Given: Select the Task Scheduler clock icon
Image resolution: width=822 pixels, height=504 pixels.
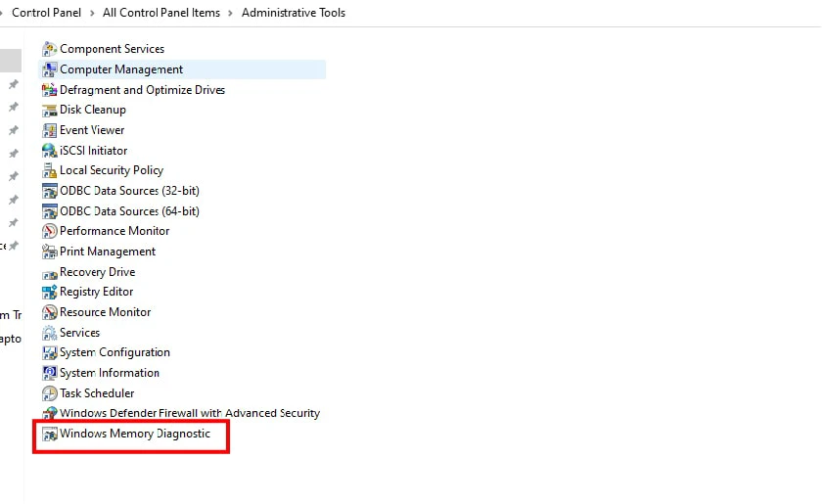Looking at the screenshot, I should (49, 393).
